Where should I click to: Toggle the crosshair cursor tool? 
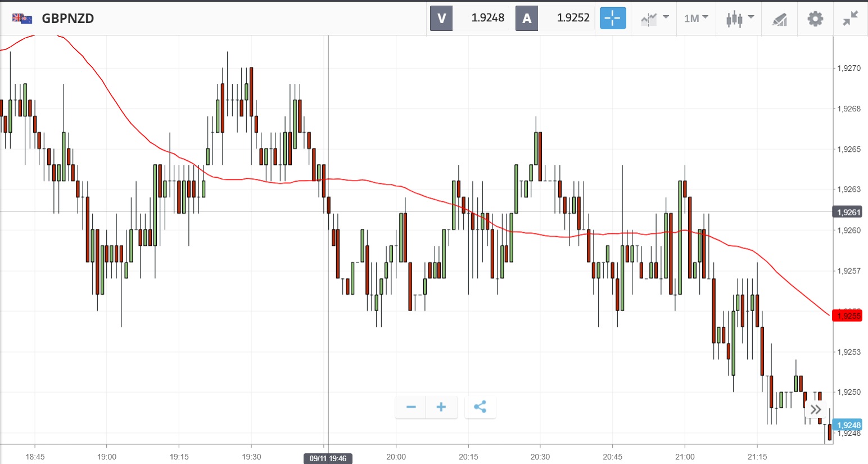click(x=613, y=19)
